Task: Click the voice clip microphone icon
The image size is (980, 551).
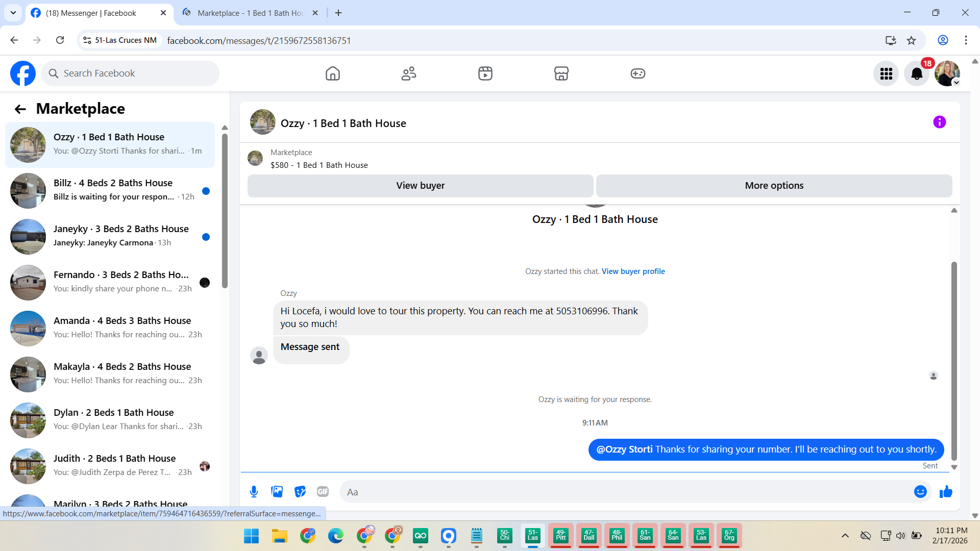Action: click(254, 492)
